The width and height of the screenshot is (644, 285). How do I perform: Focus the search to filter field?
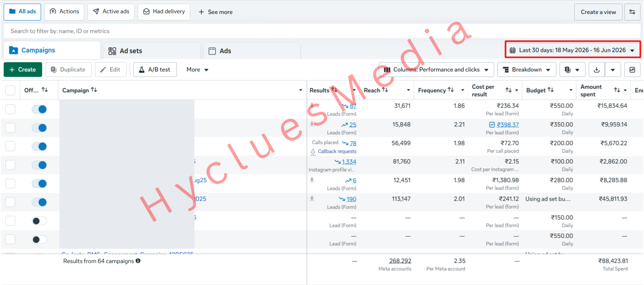[x=322, y=31]
